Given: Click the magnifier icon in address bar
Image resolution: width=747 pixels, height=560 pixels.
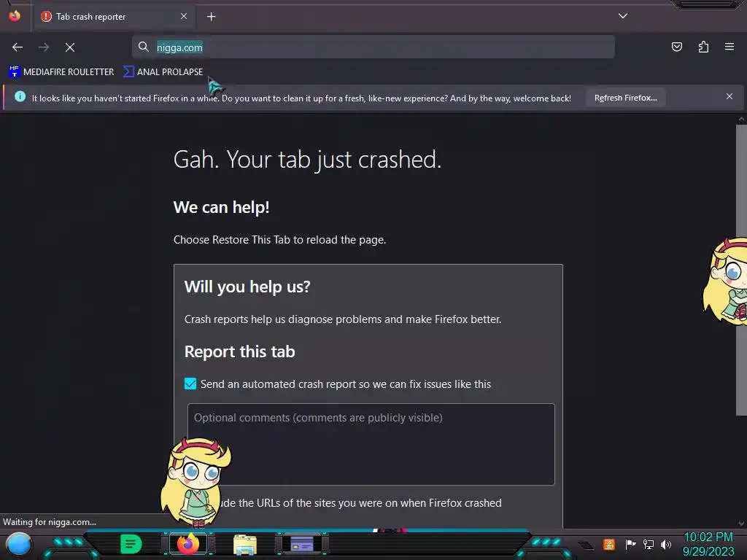Looking at the screenshot, I should pyautogui.click(x=144, y=47).
